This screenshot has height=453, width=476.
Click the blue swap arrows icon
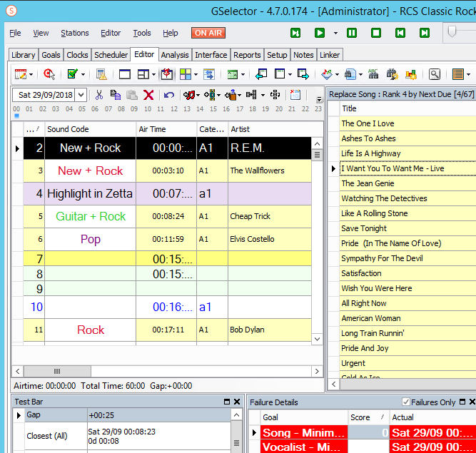pyautogui.click(x=209, y=74)
